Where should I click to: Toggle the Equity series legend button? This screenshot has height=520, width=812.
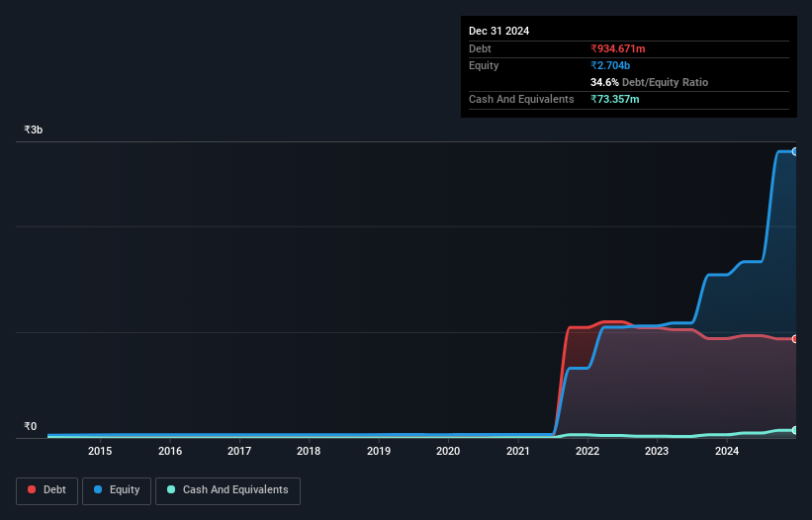[117, 490]
